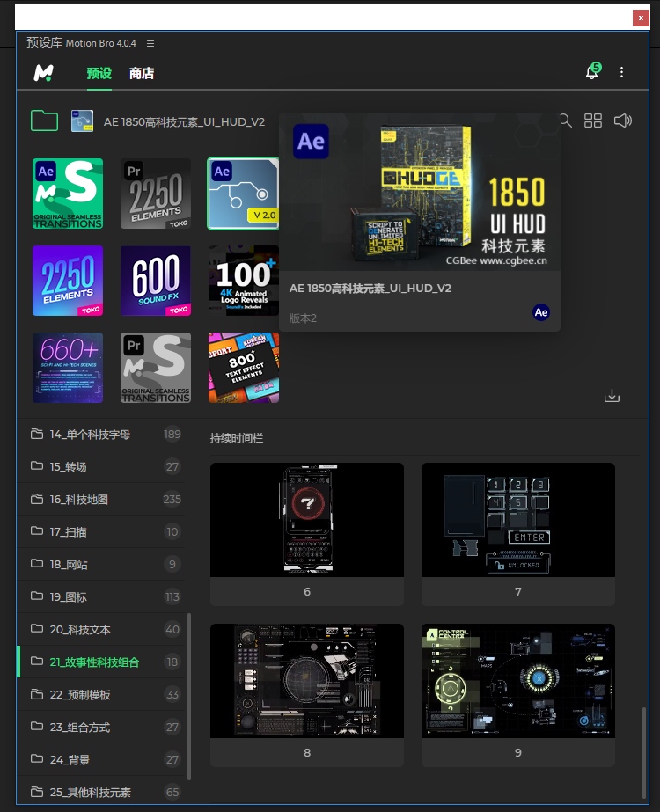Select the blue 2250 Elements pack
Screen dimensions: 660x812
point(68,281)
